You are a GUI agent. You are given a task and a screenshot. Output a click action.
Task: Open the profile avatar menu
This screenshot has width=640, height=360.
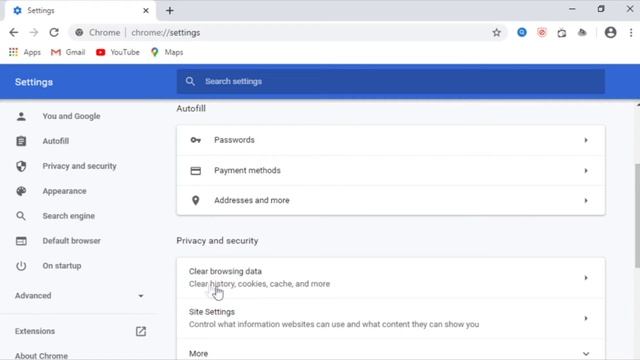click(610, 32)
